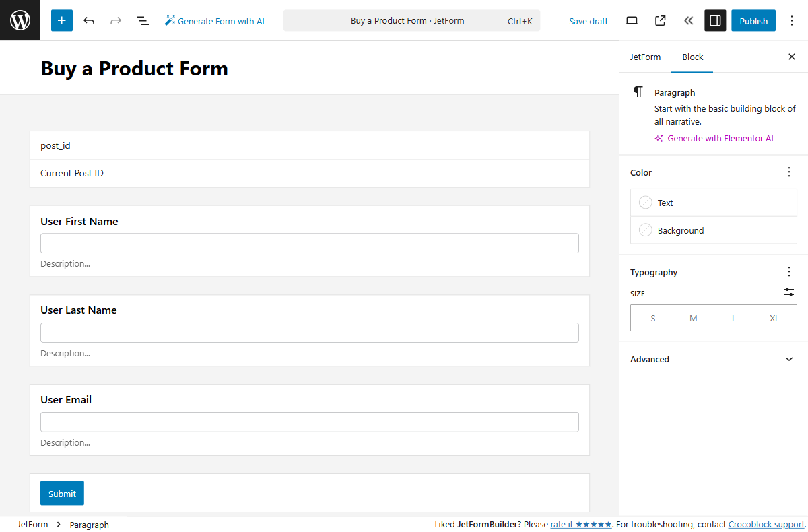Click Generate with Elementor AI
This screenshot has height=532, width=808.
[x=714, y=139]
